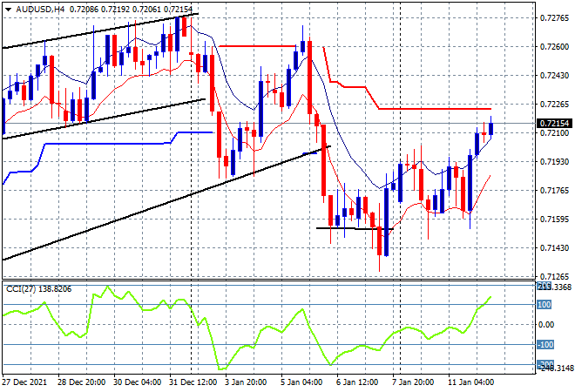Click the green CCI indicator line
Viewport: 575px width, 392px height.
click(247, 346)
